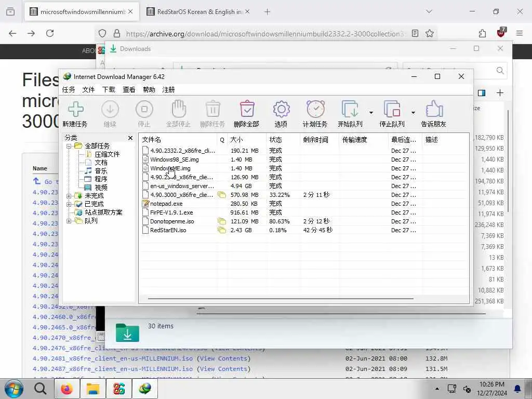The image size is (532, 399).
Task: Open Firefox extensions puzzle icon
Action: tap(483, 33)
